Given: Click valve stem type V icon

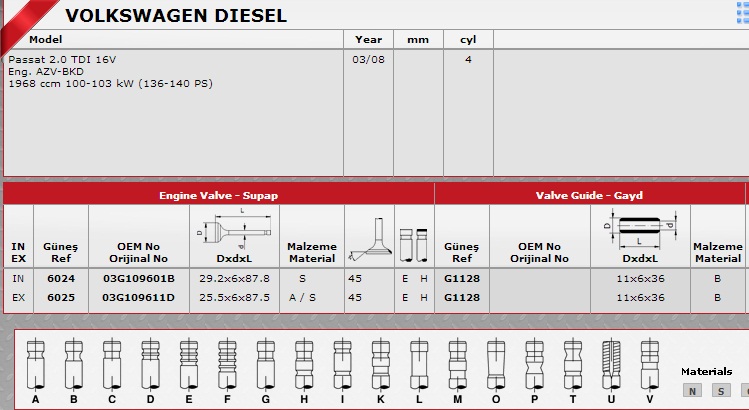Looking at the screenshot, I should pos(649,363).
